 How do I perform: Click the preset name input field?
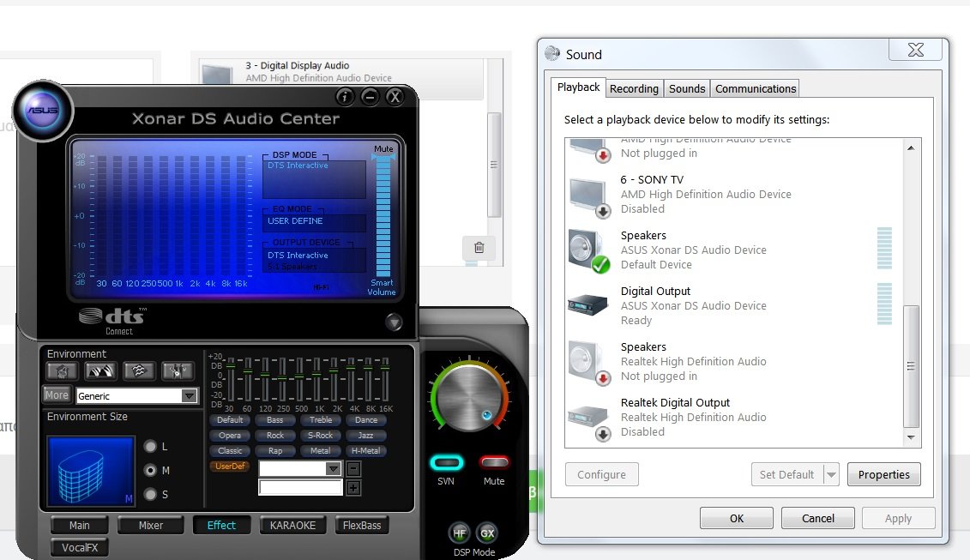(300, 488)
